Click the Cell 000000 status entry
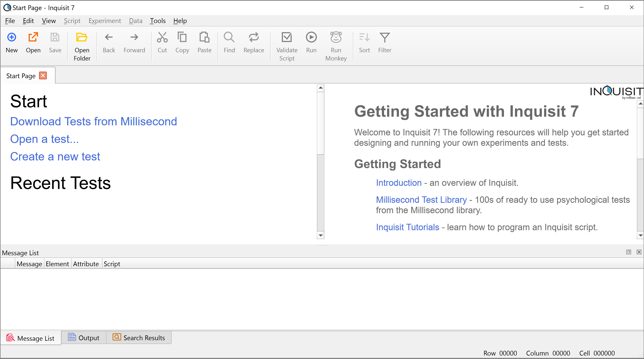The image size is (644, 359). (597, 353)
